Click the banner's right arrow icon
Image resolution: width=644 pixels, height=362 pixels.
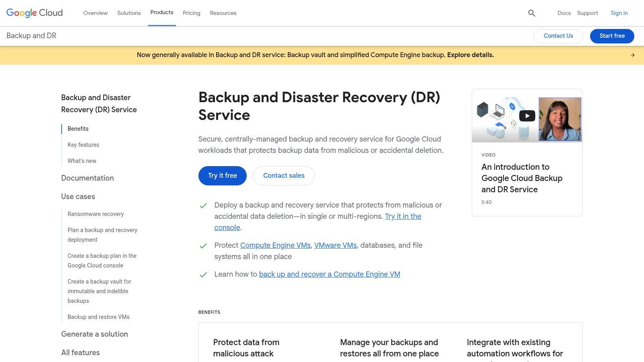pos(633,55)
